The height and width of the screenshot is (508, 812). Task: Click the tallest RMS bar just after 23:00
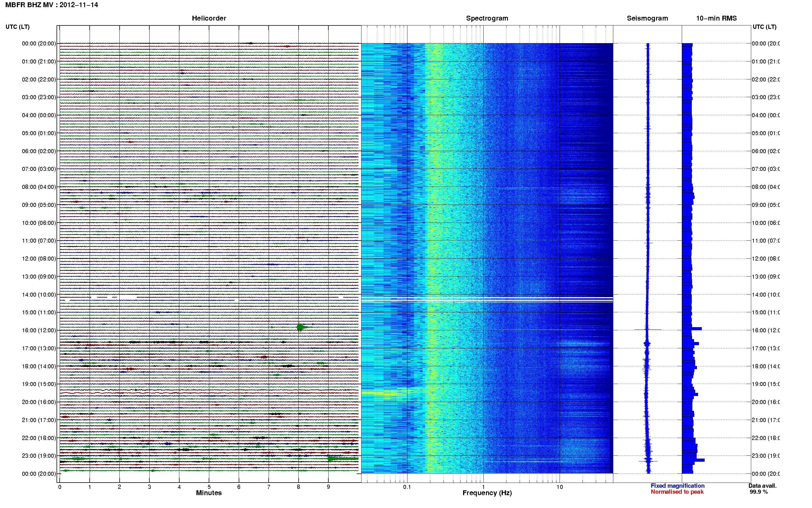click(693, 460)
